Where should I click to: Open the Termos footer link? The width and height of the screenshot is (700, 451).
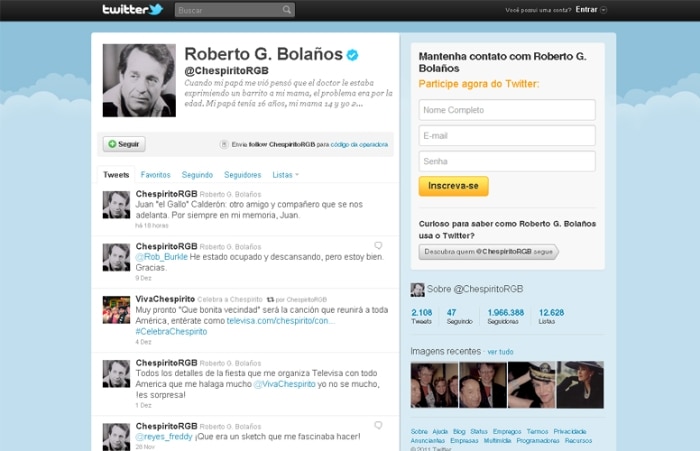tap(537, 431)
